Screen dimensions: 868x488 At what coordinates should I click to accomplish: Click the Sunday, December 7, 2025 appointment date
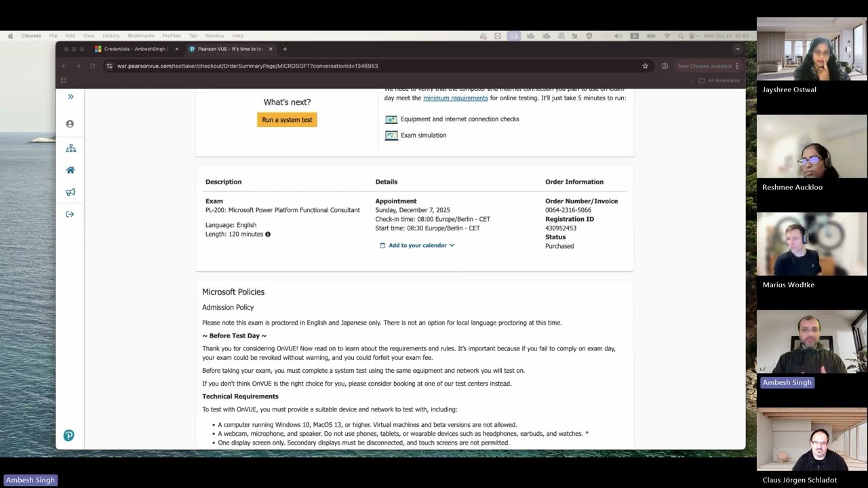point(412,210)
